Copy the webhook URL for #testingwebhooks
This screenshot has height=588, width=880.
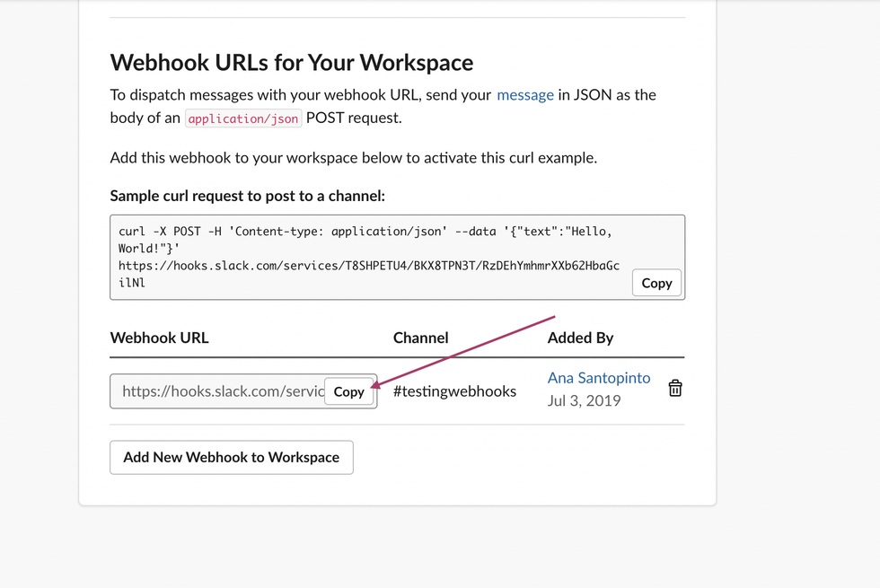[x=349, y=391]
